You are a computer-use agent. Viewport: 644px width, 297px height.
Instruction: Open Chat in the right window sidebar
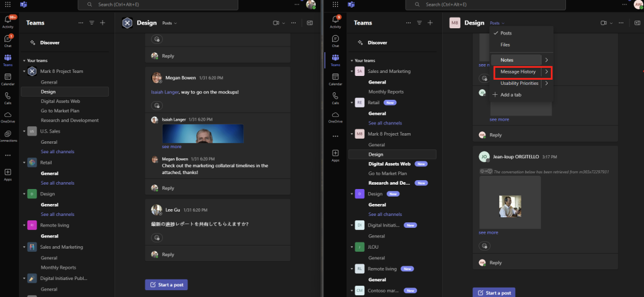(335, 41)
